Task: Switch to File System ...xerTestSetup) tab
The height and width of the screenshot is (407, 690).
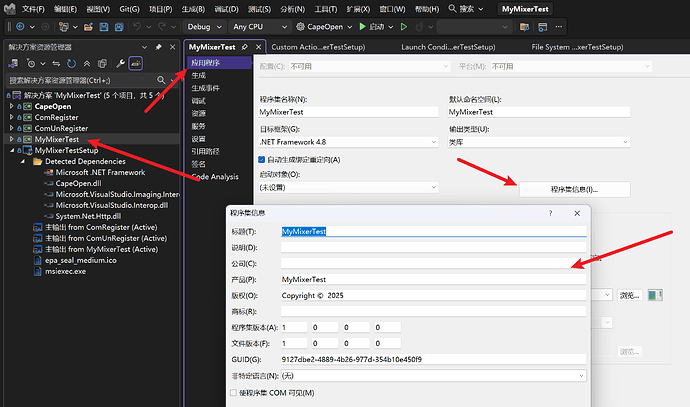Action: (x=577, y=47)
